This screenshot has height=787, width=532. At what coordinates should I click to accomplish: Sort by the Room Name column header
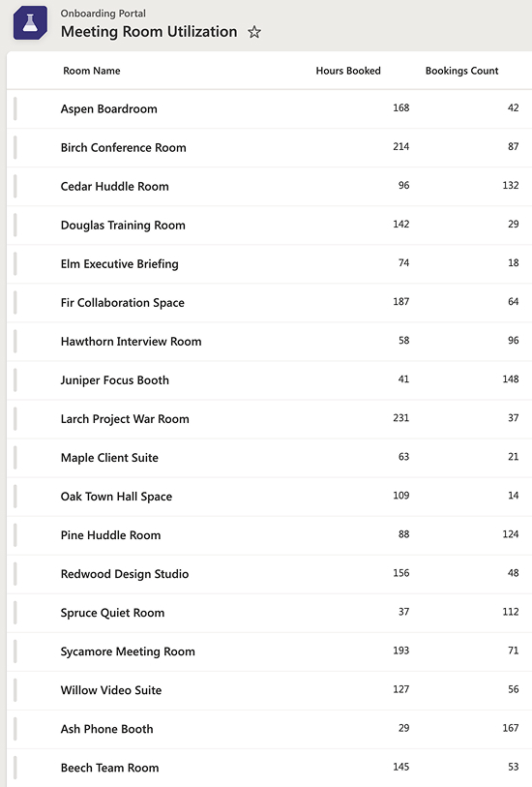click(92, 71)
